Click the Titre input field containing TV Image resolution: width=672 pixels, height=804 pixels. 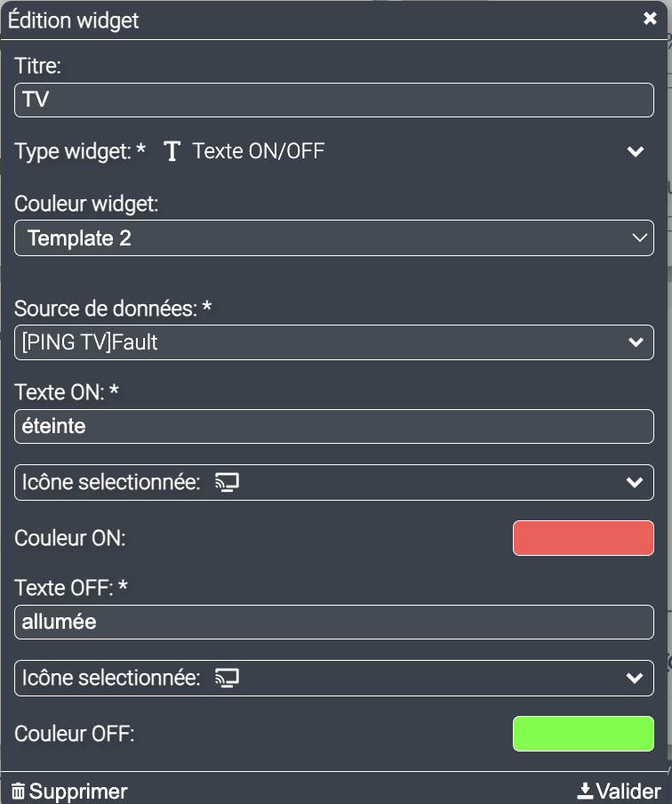(334, 100)
